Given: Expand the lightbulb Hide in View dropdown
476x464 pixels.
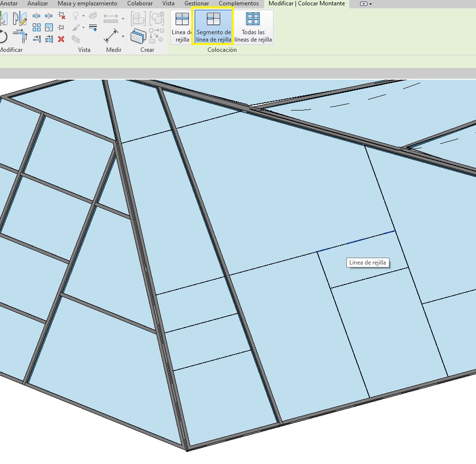Looking at the screenshot, I should coord(83,16).
